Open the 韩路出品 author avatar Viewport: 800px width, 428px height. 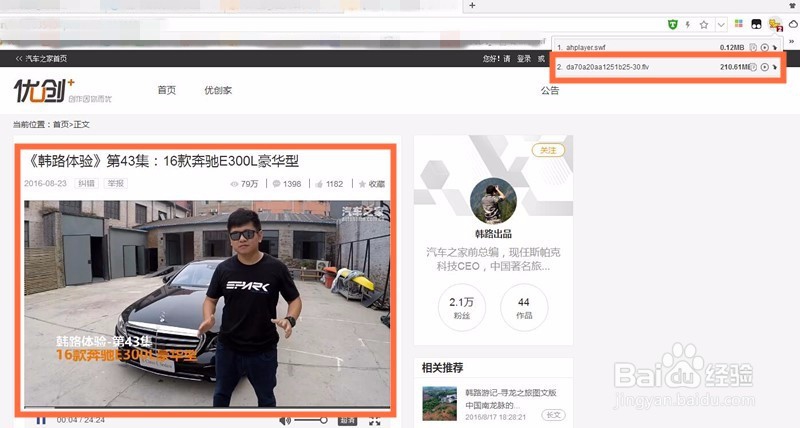(x=493, y=201)
